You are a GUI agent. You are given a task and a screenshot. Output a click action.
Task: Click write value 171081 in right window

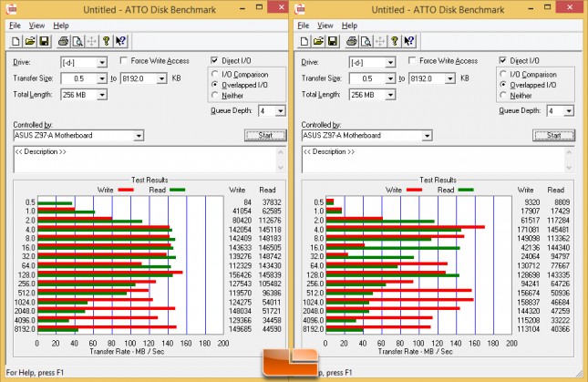(x=528, y=230)
